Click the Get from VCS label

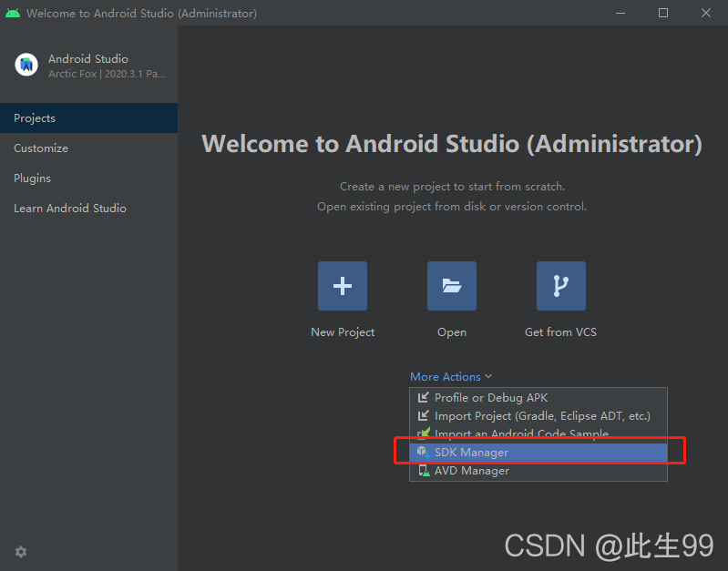(x=561, y=331)
